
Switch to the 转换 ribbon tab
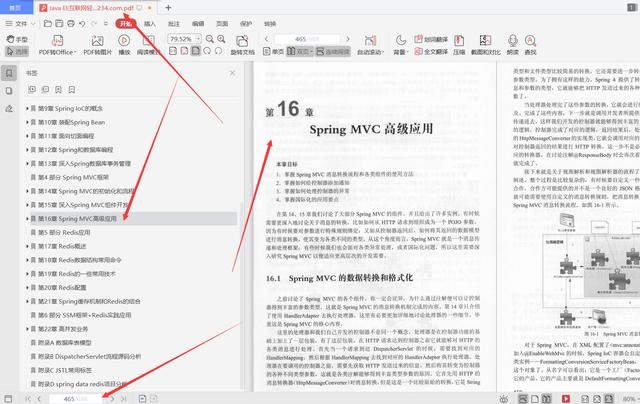point(270,24)
